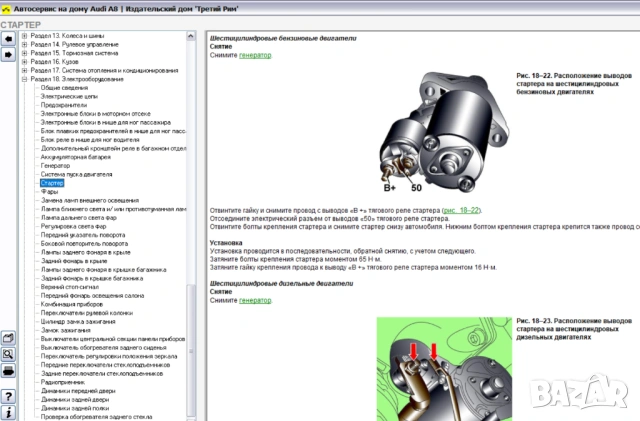
Task: Click the magnifier search icon
Action: 8,354
